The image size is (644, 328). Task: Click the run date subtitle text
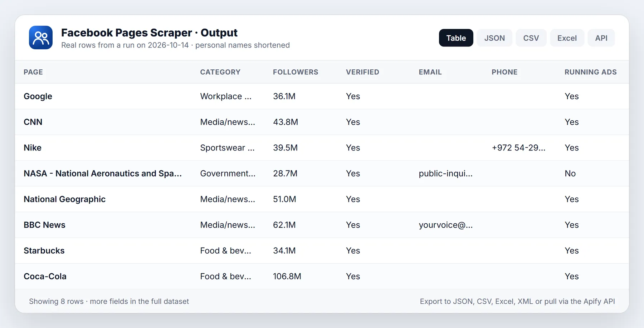[175, 45]
